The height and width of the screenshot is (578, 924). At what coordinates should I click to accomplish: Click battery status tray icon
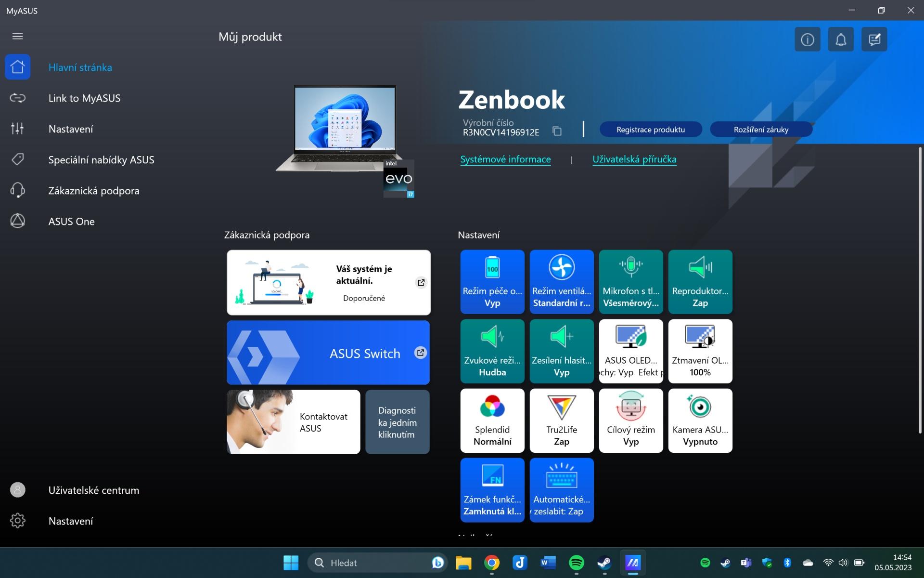click(859, 563)
